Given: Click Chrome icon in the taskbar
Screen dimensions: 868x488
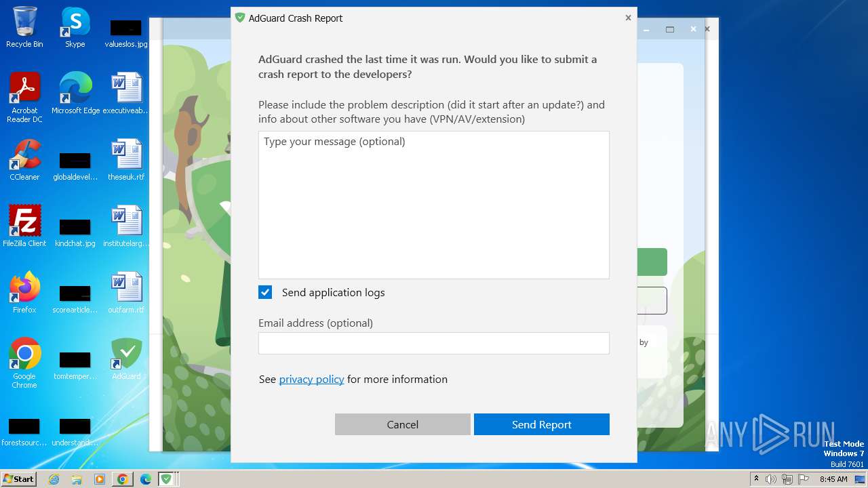Looking at the screenshot, I should click(x=122, y=479).
